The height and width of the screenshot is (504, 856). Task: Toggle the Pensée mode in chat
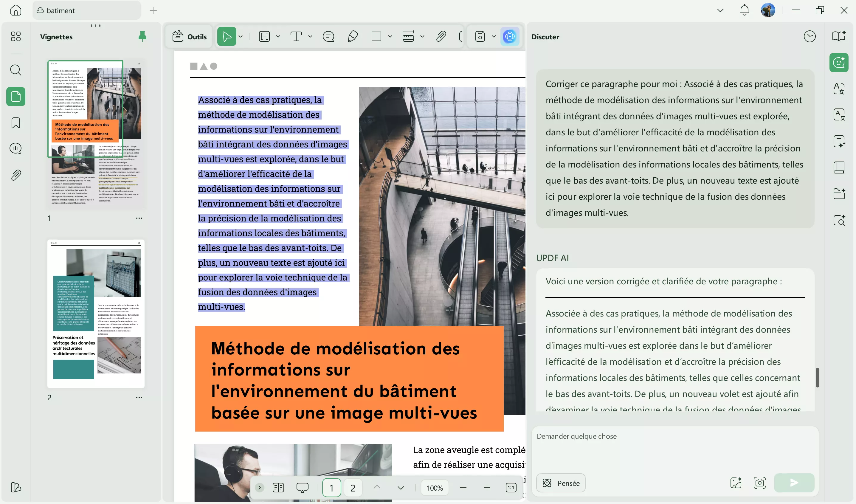pyautogui.click(x=560, y=483)
